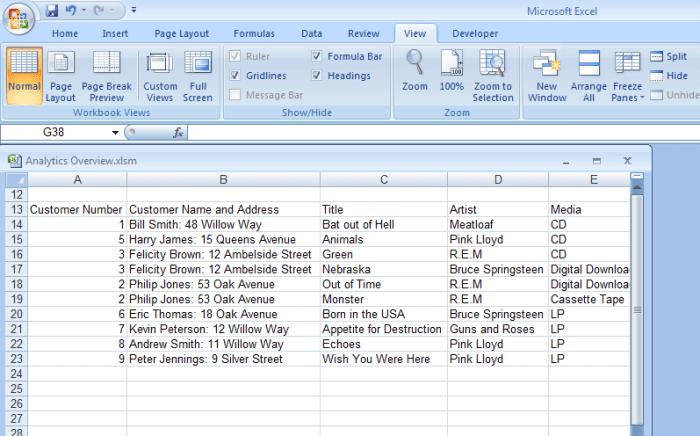Open the Office Button menu
Viewport: 700px width, 436px height.
(18, 19)
